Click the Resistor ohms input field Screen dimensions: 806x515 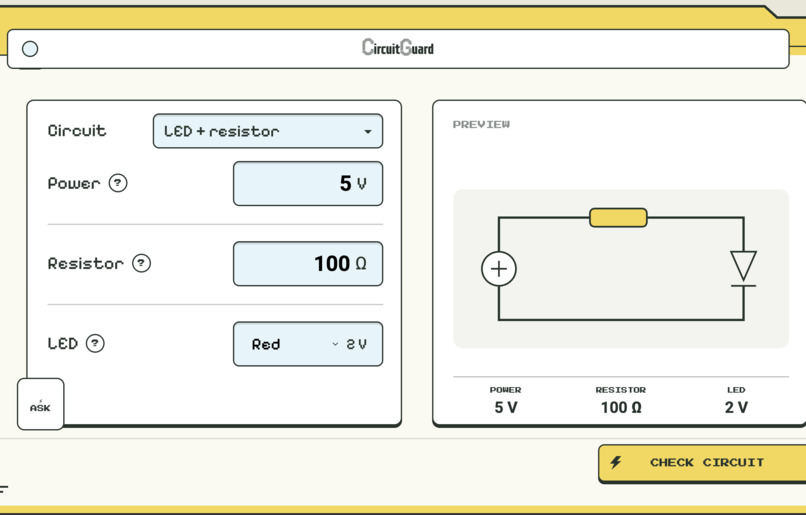tap(308, 264)
